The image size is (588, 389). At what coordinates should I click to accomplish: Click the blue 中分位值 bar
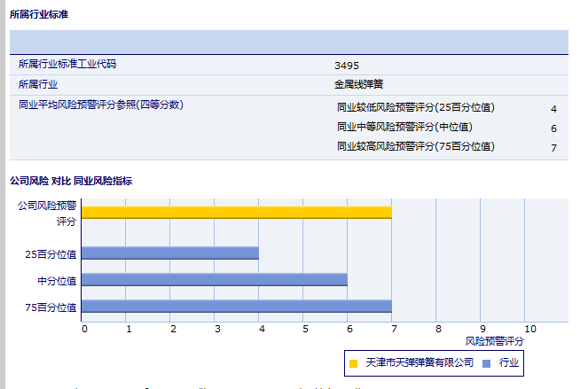215,280
